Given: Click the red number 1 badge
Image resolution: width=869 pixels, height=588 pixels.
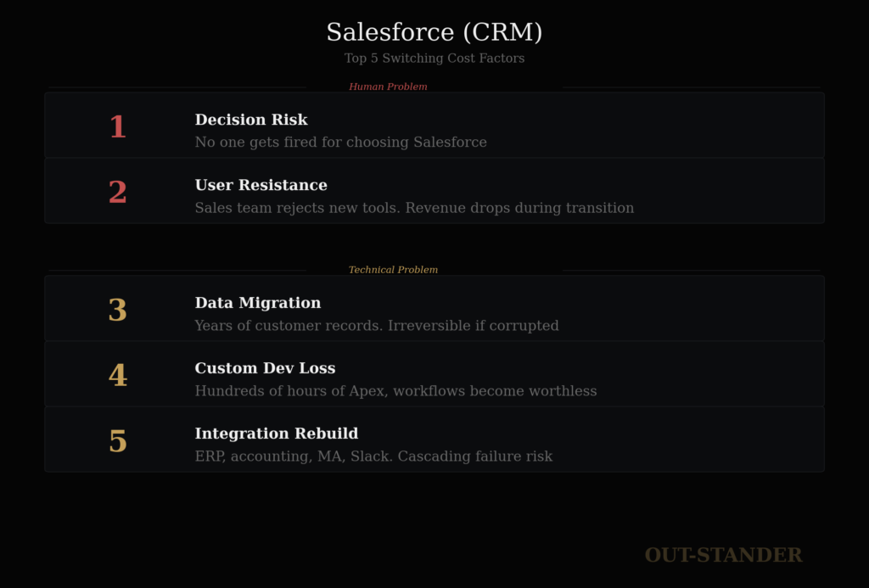Looking at the screenshot, I should tap(117, 127).
